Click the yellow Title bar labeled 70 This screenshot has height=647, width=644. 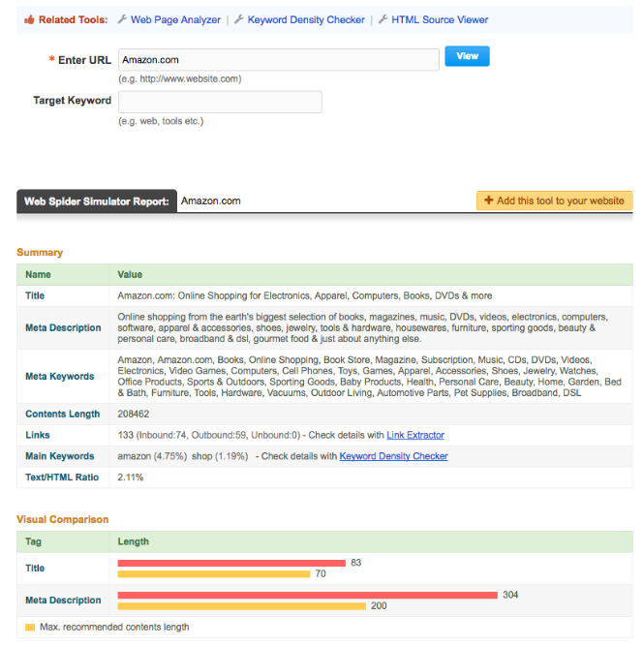click(214, 574)
